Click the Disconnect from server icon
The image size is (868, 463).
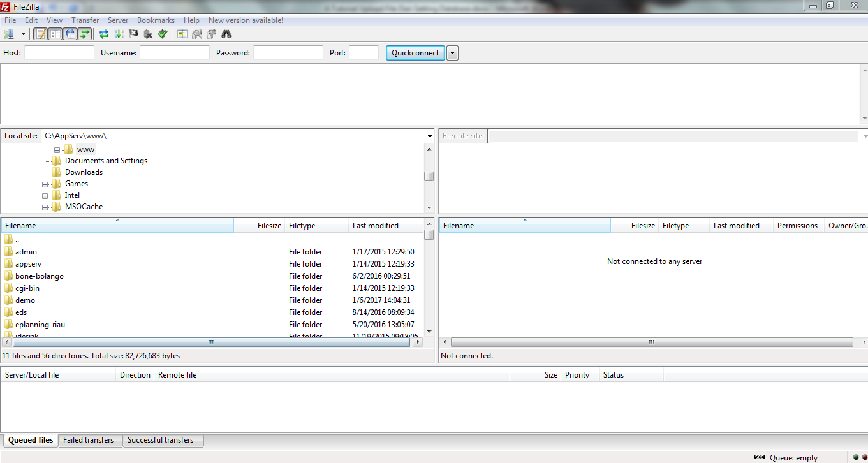pos(148,34)
